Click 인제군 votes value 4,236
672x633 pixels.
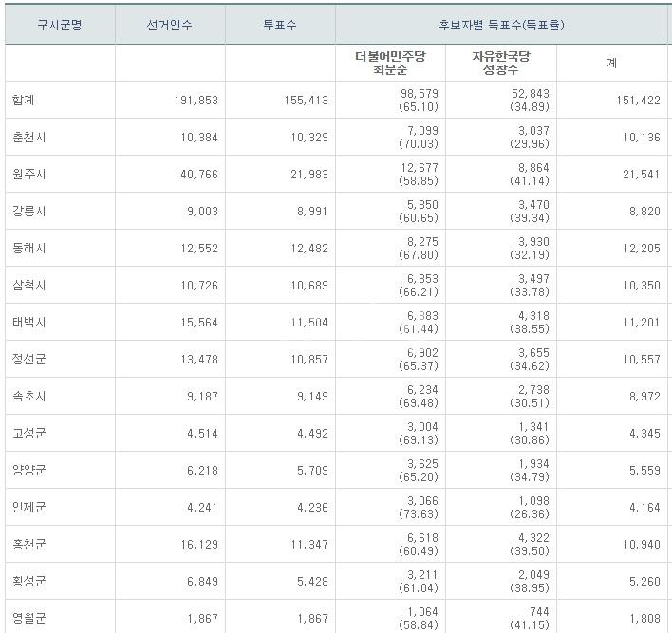(x=312, y=508)
